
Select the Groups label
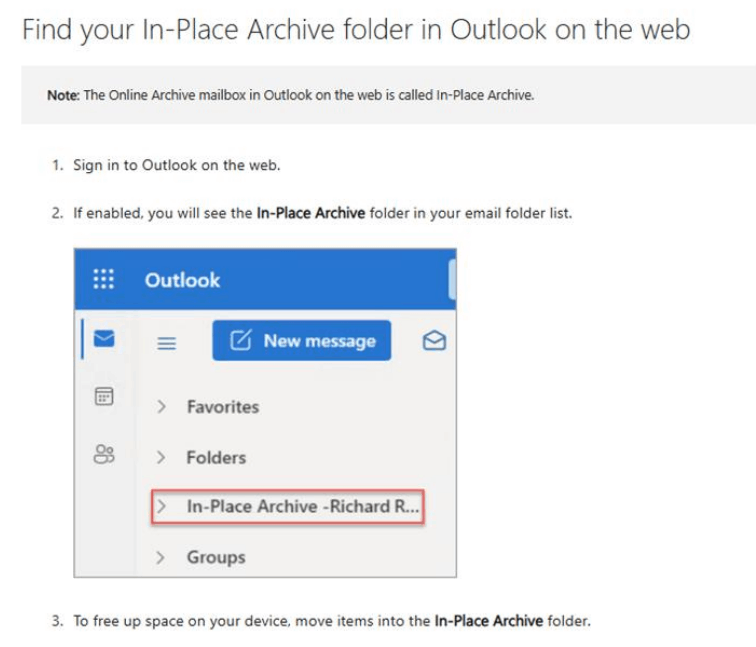click(216, 557)
